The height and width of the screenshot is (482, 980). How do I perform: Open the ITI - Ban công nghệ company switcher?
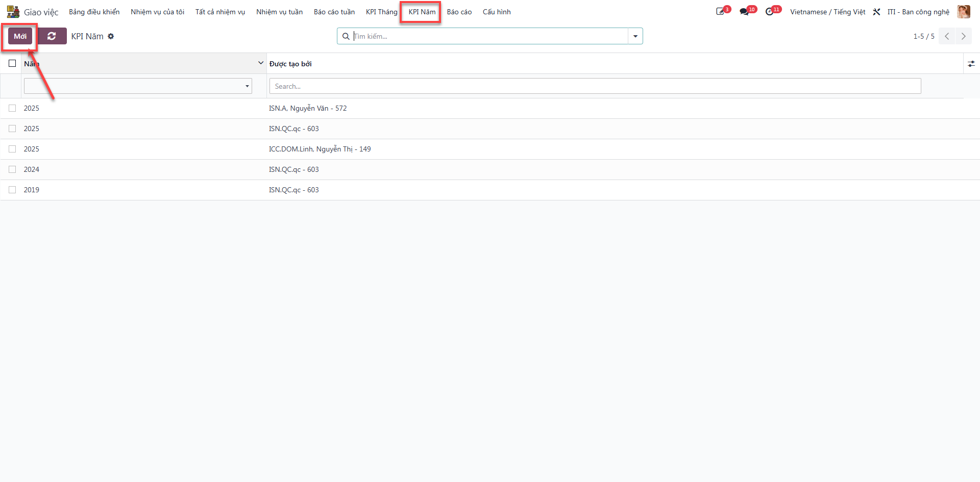point(918,12)
